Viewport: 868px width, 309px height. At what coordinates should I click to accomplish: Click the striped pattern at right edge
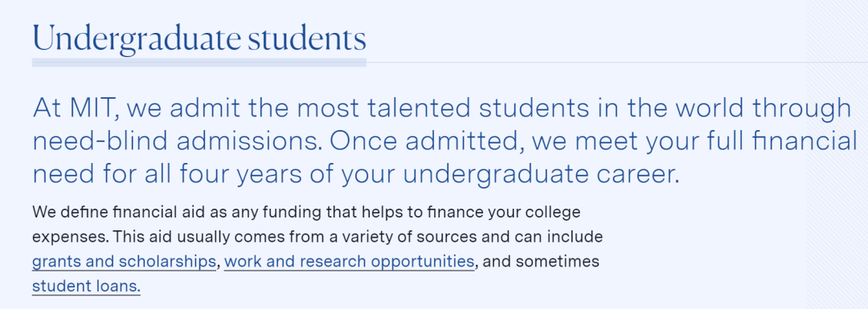pos(837,155)
